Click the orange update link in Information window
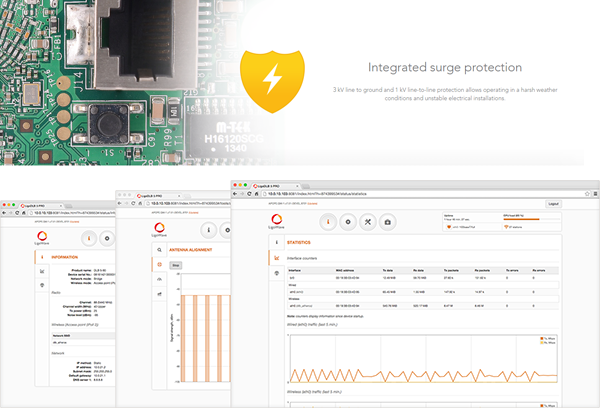 (x=74, y=221)
